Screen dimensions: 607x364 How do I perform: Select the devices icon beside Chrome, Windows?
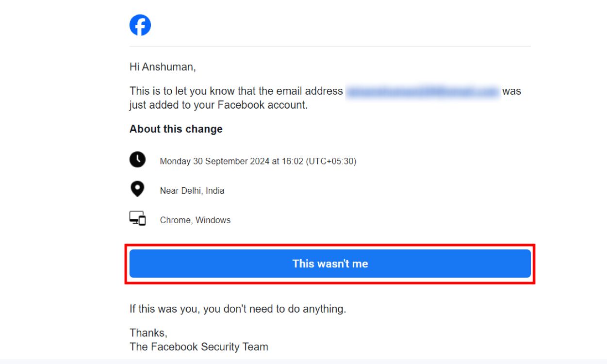point(137,218)
